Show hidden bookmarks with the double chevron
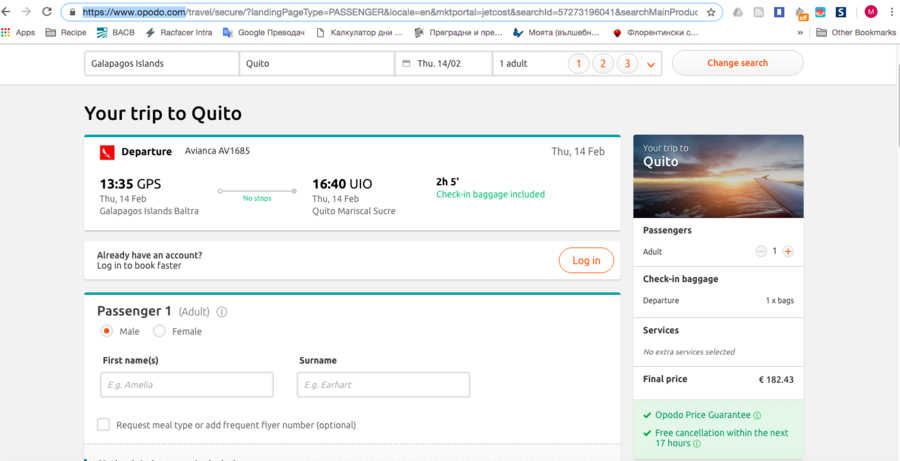Image resolution: width=900 pixels, height=461 pixels. (x=800, y=33)
